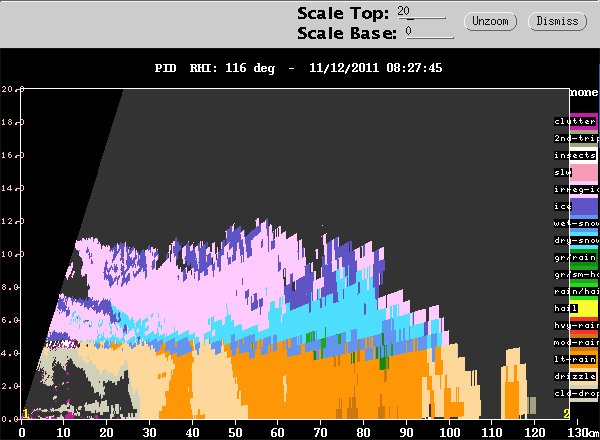Image resolution: width=600 pixels, height=440 pixels.
Task: Click the Scale Top input field
Action: pos(421,12)
